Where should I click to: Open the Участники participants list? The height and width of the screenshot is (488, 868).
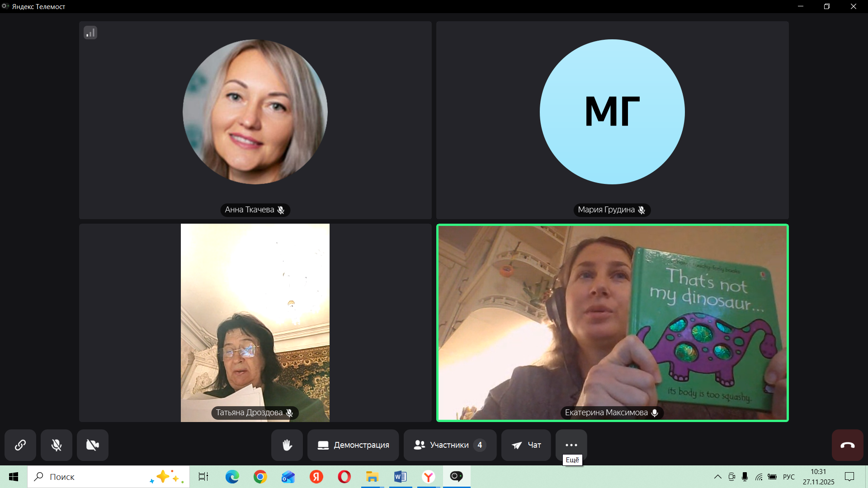coord(450,445)
